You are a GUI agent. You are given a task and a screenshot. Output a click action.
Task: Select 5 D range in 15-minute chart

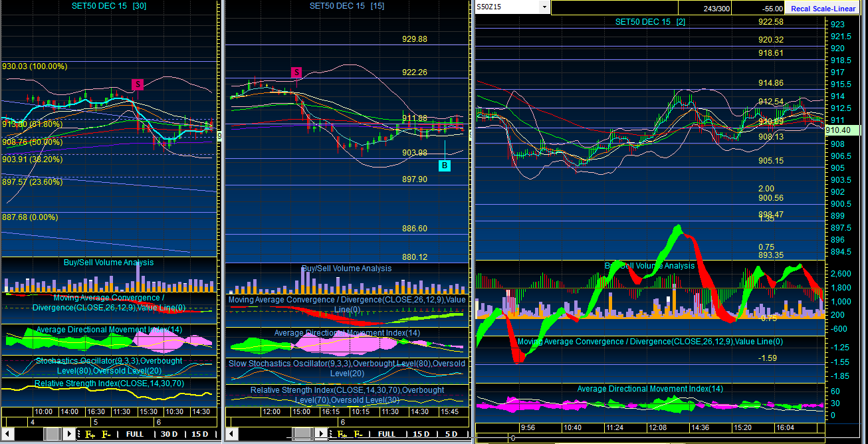pyautogui.click(x=452, y=434)
